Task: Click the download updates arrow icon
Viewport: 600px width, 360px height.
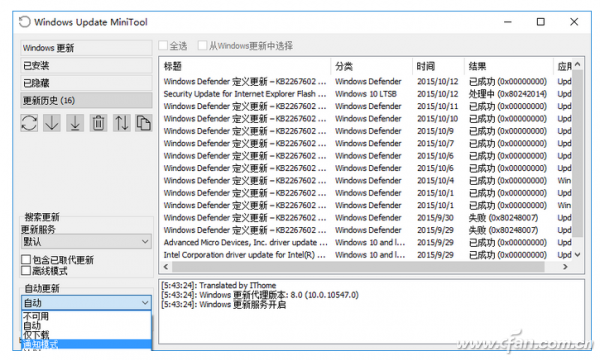Action: [52, 123]
